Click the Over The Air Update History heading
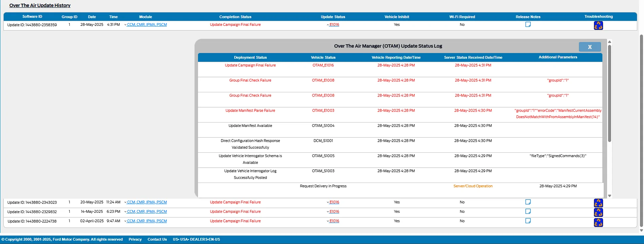Screen dimensions: 644x244 tap(40, 5)
